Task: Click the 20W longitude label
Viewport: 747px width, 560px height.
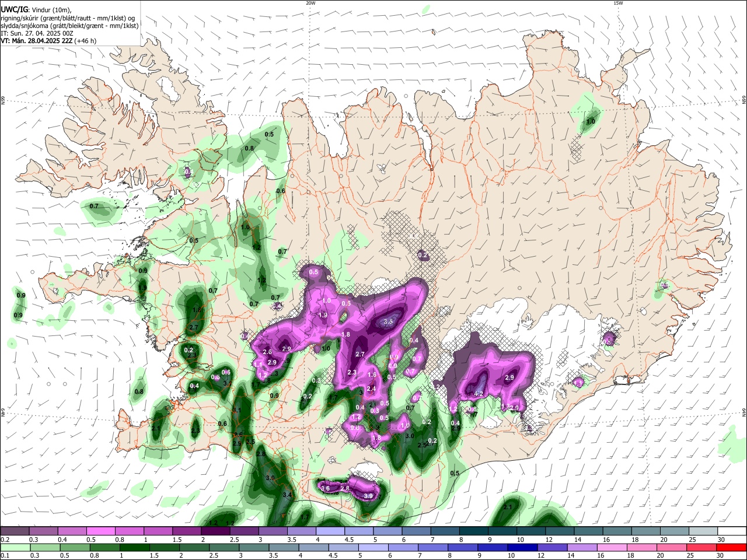Action: point(310,3)
